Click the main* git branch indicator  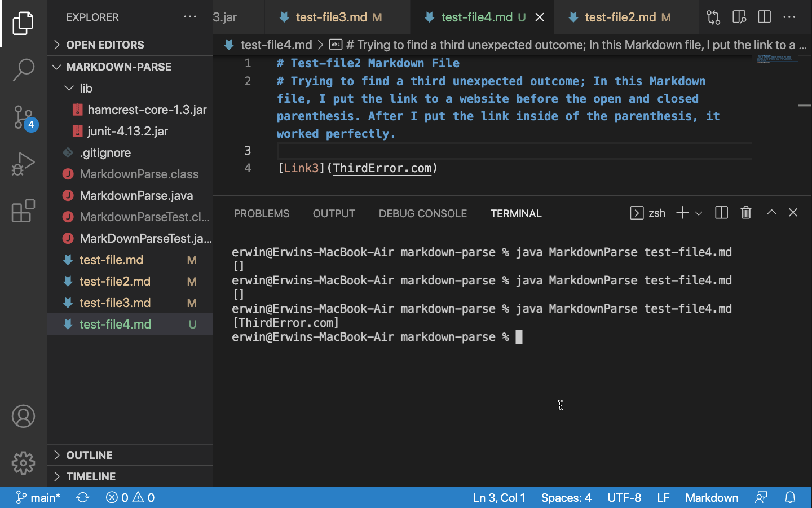coord(38,497)
